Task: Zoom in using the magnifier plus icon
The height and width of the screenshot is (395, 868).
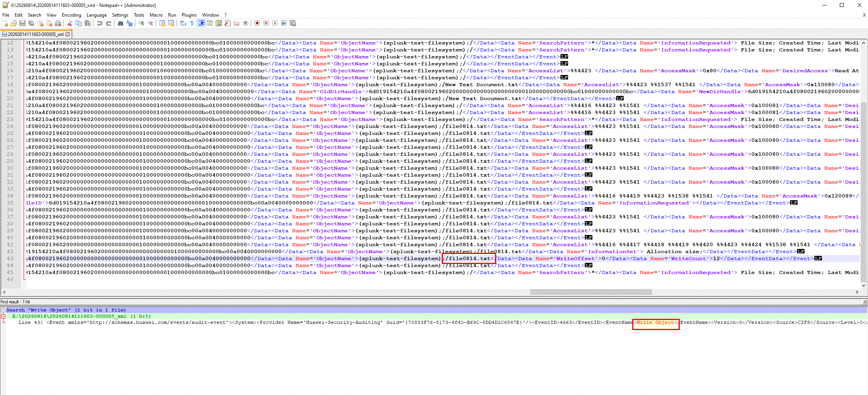Action: [141, 23]
